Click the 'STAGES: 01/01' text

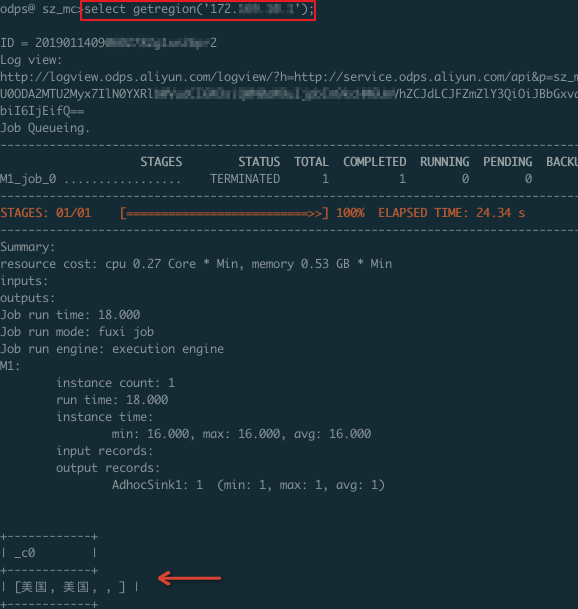(x=46, y=213)
